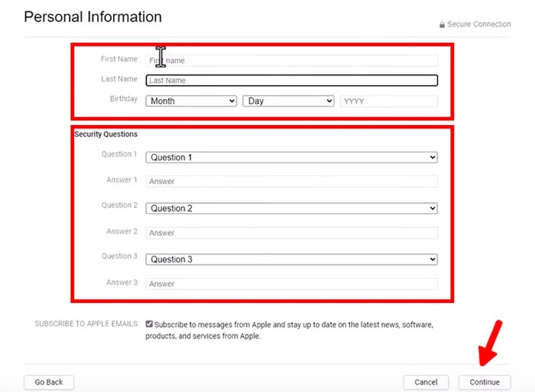Image resolution: width=535 pixels, height=392 pixels.
Task: Click the Answer 3 label
Action: [122, 282]
